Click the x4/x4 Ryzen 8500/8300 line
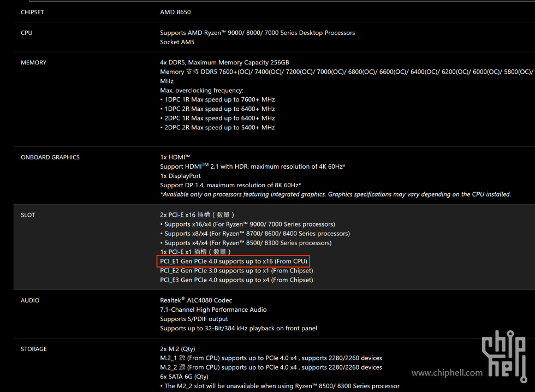Screen dimensions: 535x392 246,242
